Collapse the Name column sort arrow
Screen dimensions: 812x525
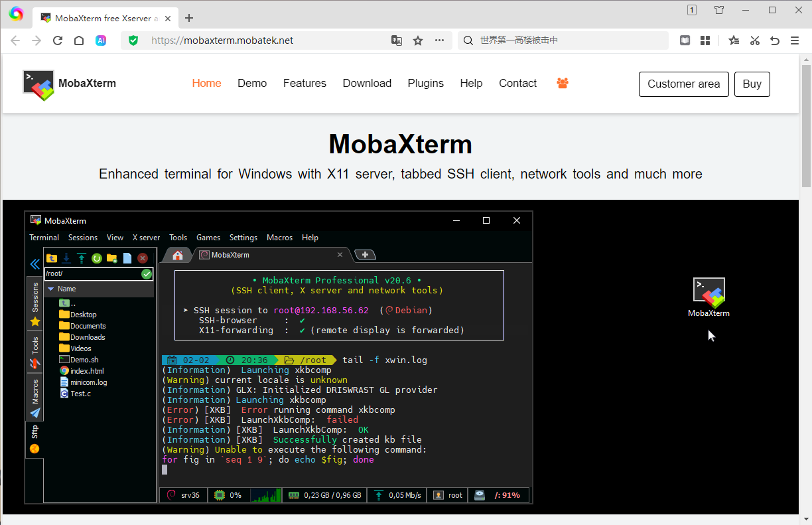[x=50, y=289]
